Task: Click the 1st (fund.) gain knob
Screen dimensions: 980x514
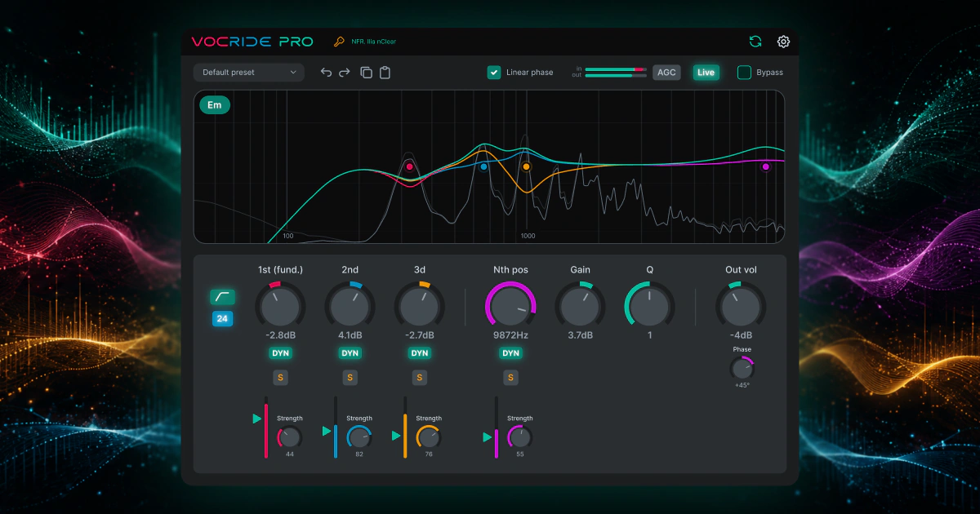Action: [280, 306]
